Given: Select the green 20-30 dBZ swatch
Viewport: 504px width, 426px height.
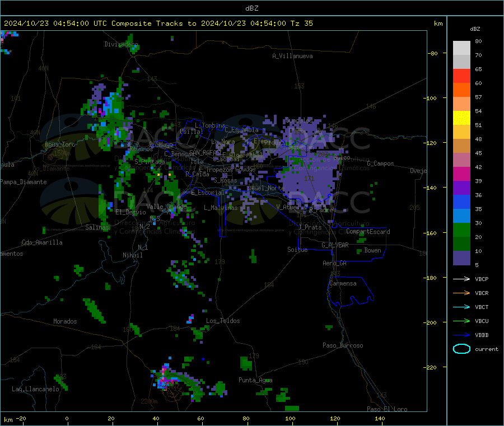Looking at the screenshot, I should [x=461, y=230].
